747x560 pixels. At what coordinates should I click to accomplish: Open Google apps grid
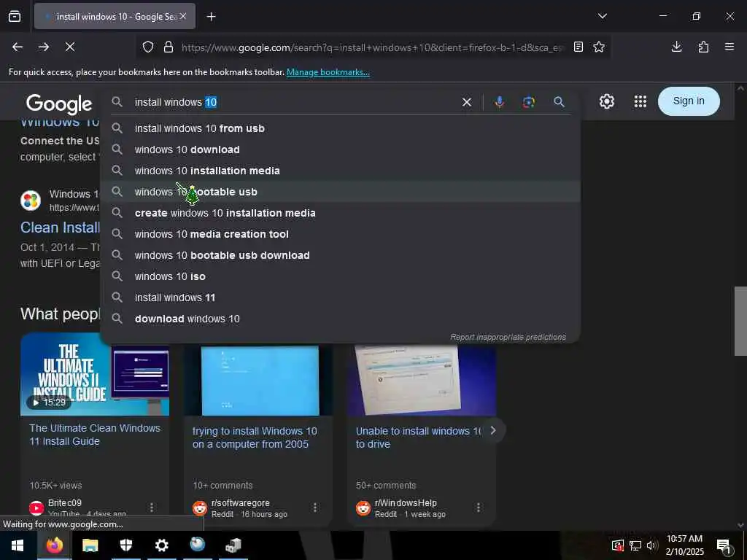point(640,101)
